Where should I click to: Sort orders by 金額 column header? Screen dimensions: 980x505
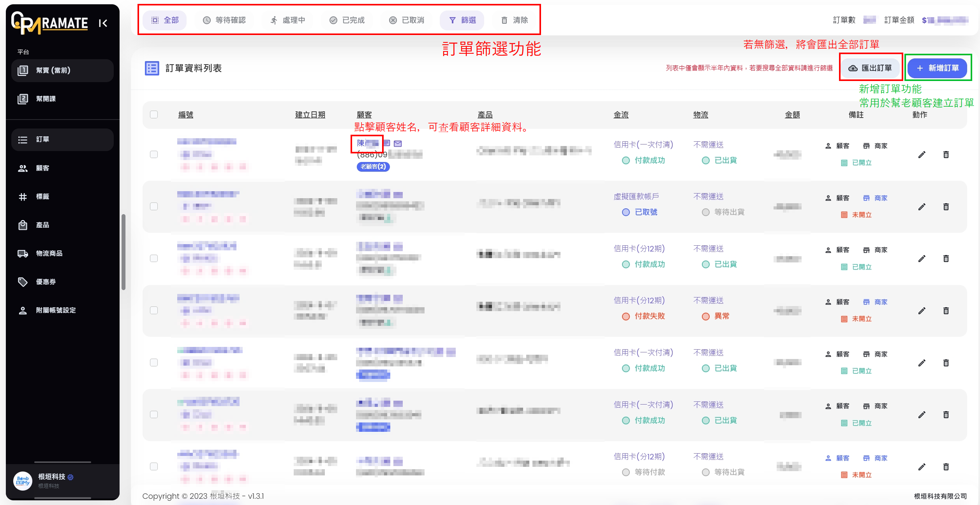point(792,115)
